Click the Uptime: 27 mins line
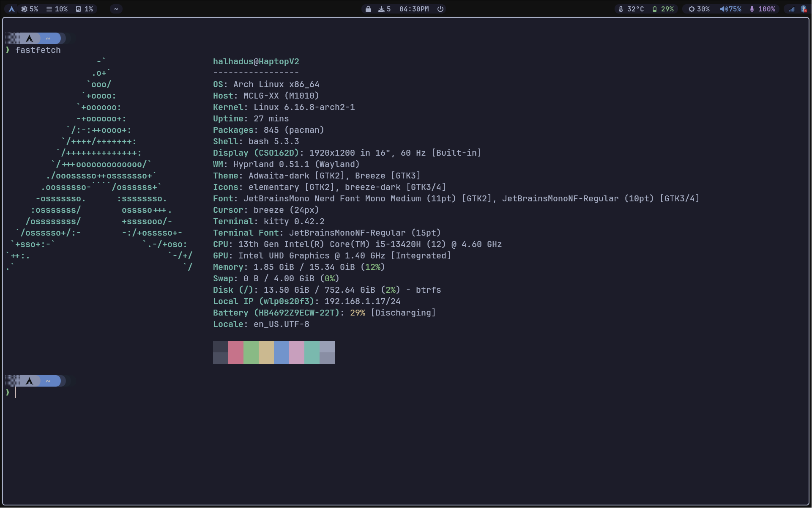The width and height of the screenshot is (812, 508). 251,119
